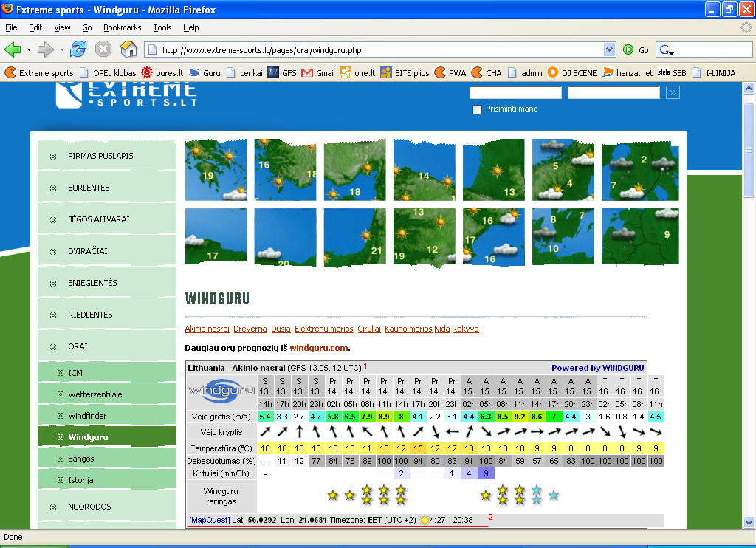Open the Elektrėnų marios forecast link
Screen dimensions: 756x548
click(x=324, y=329)
